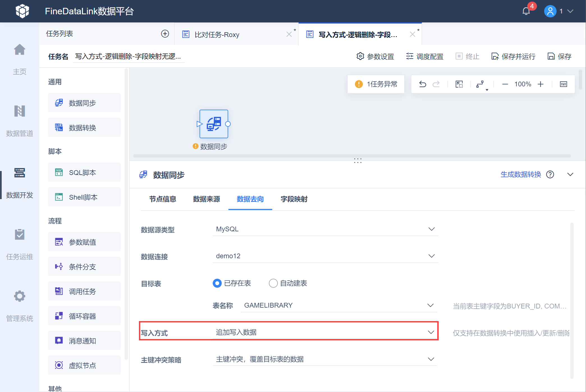Screen dimensions: 586x392
Task: Collapse the 数据同步 settings panel chevron
Action: (x=570, y=174)
